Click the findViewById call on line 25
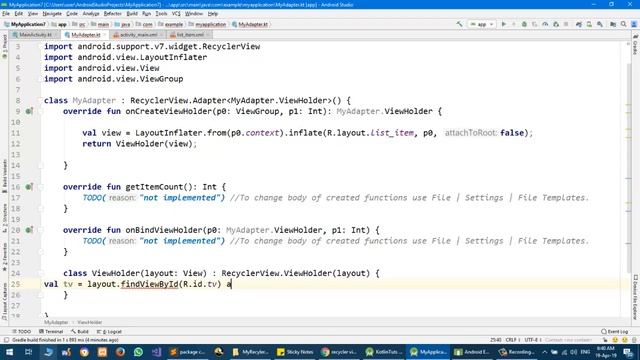640x360 pixels. click(x=150, y=284)
